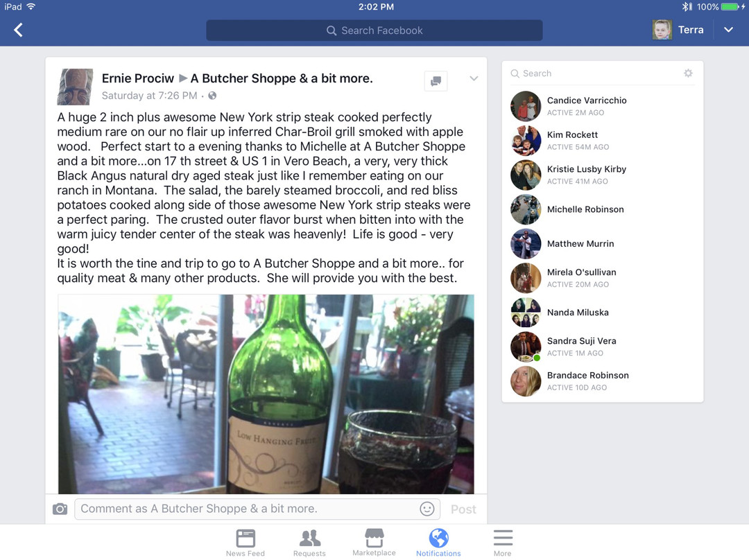
Task: Open the Marketplace tab
Action: [x=374, y=543]
